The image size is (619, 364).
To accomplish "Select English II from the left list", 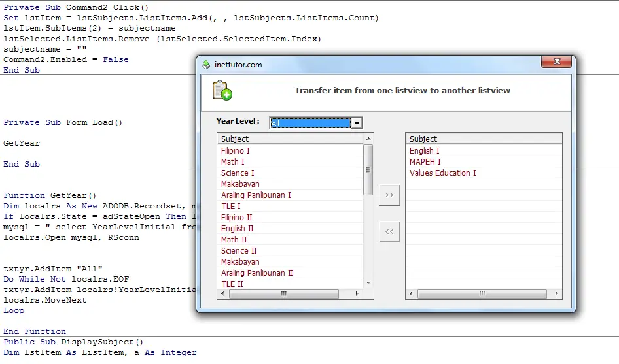I will point(237,229).
